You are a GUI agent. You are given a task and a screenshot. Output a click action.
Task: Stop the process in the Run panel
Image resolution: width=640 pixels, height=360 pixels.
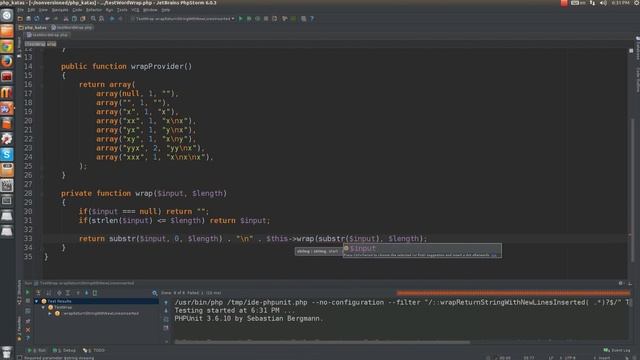(x=28, y=301)
